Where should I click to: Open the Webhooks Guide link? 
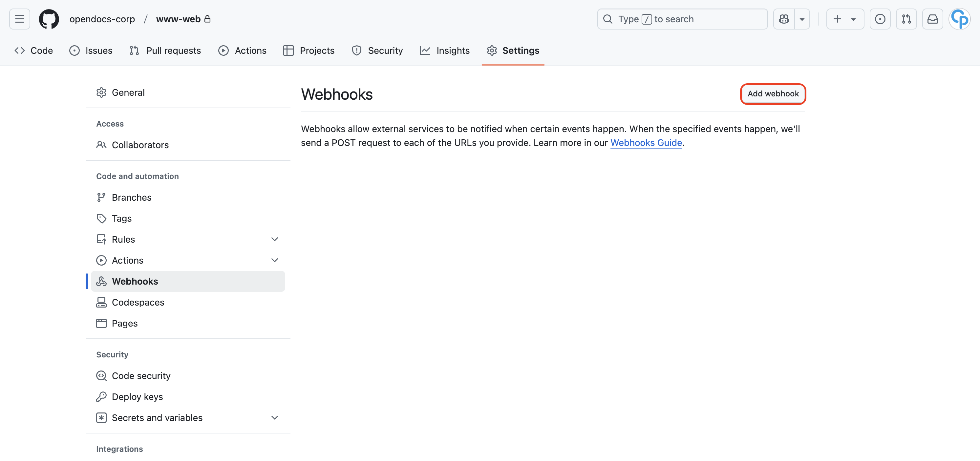tap(646, 143)
